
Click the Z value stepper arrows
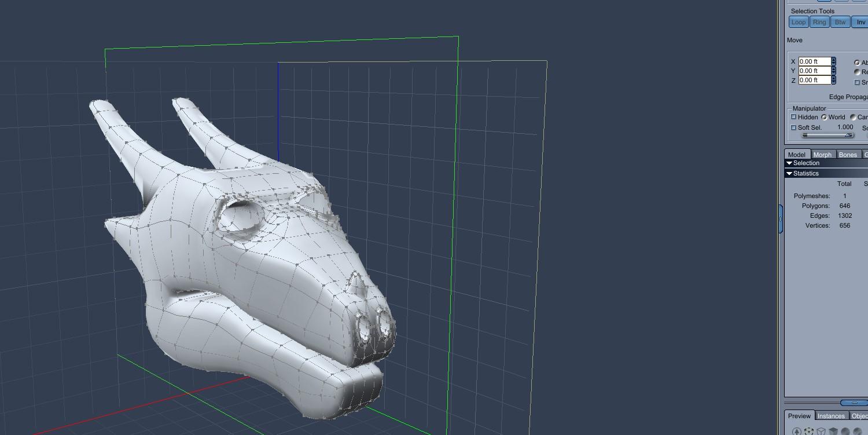pos(834,80)
